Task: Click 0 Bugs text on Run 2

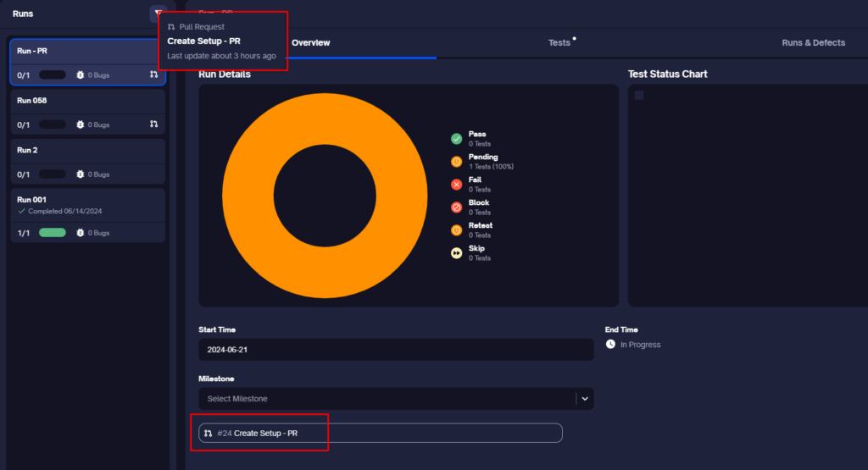Action: point(98,174)
